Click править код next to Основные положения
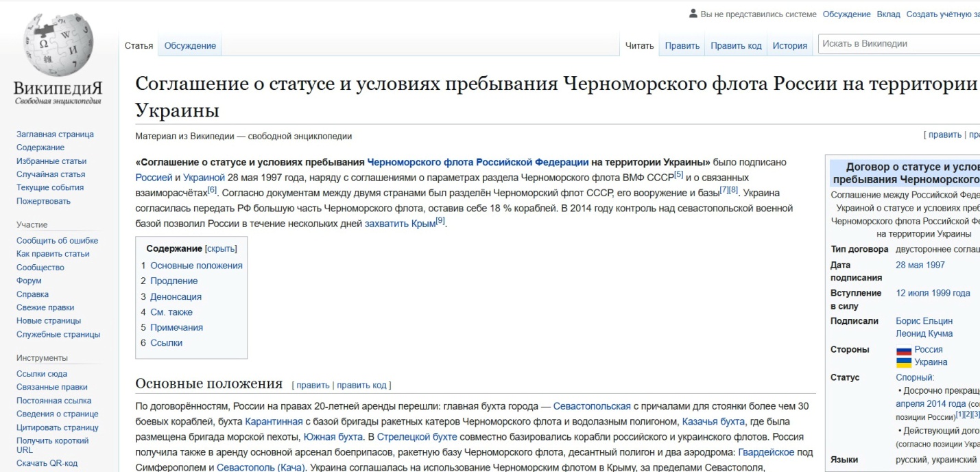 [361, 385]
